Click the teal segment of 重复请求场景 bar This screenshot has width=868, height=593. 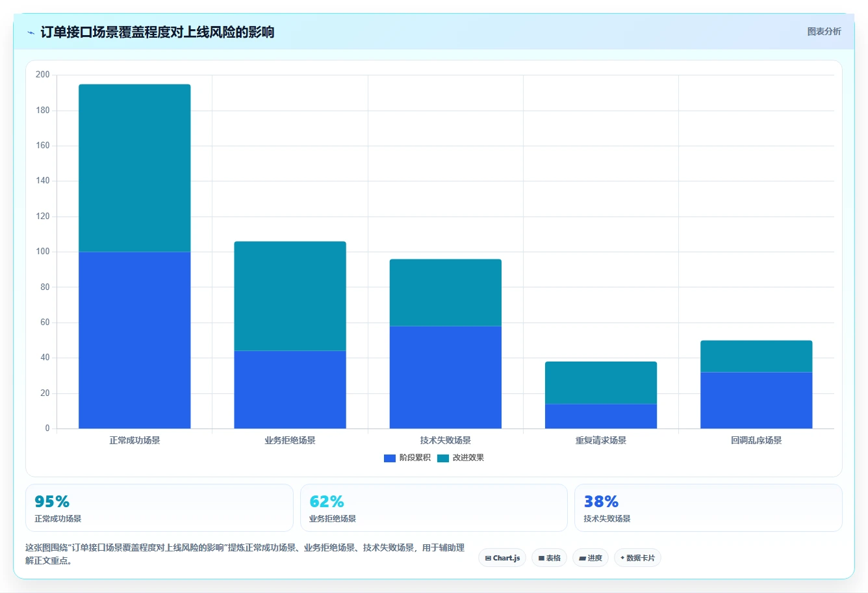pos(601,382)
